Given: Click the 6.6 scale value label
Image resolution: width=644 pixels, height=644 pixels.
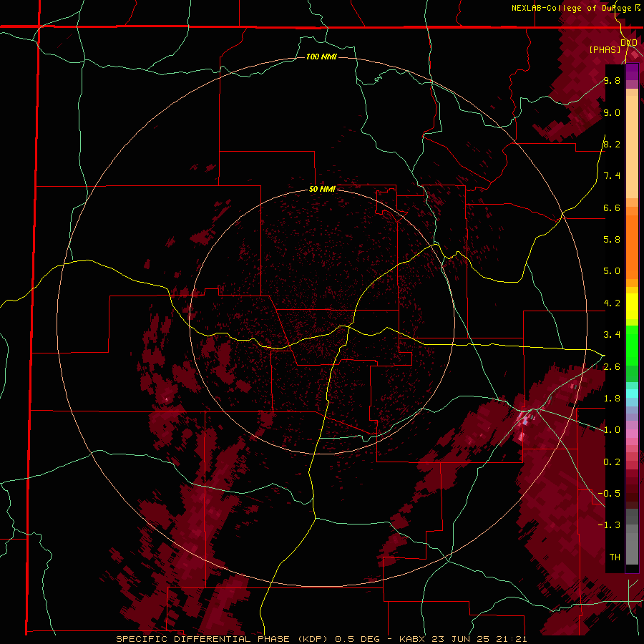Looking at the screenshot, I should [612, 208].
